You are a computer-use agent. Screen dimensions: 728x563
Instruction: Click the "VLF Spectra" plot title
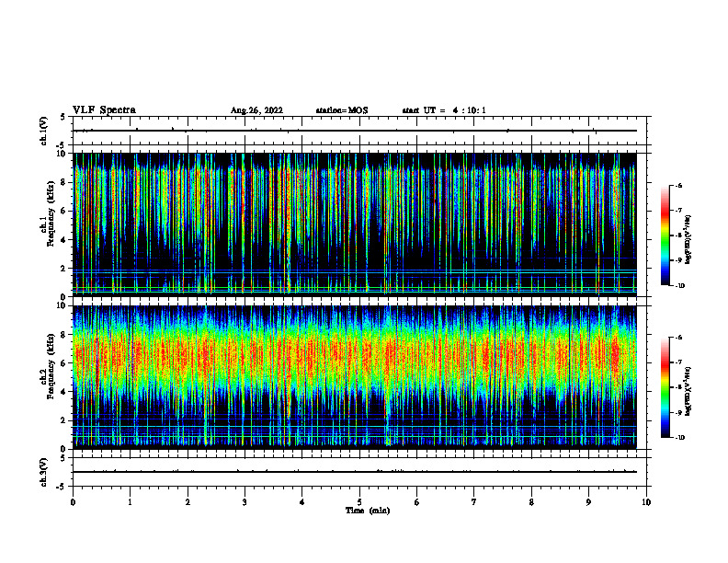(104, 110)
